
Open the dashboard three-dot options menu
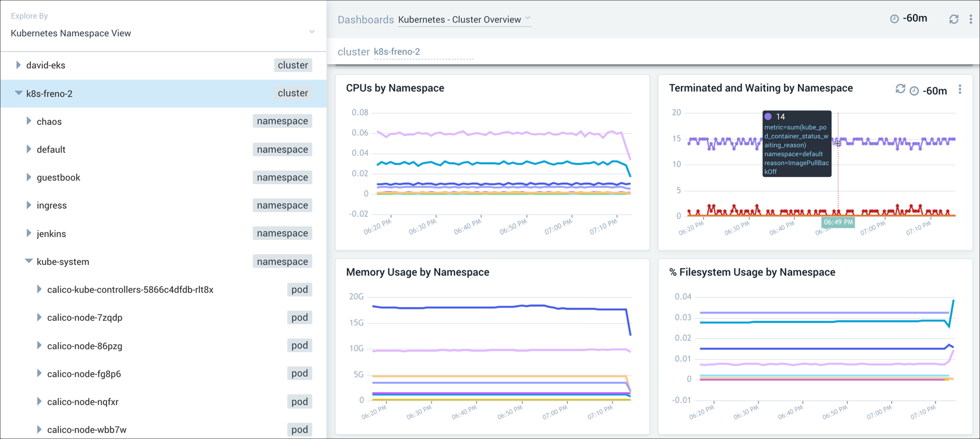click(x=970, y=19)
